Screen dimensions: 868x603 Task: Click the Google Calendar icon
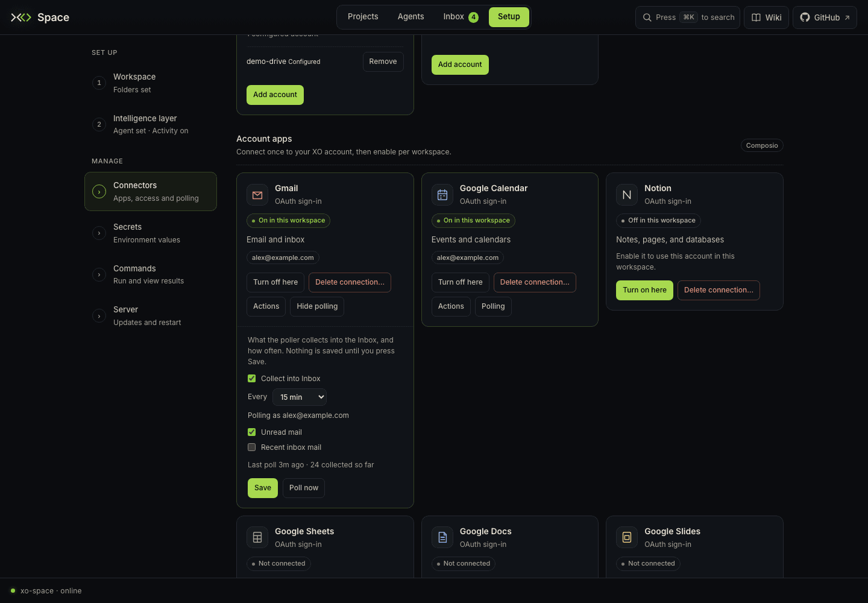click(442, 195)
